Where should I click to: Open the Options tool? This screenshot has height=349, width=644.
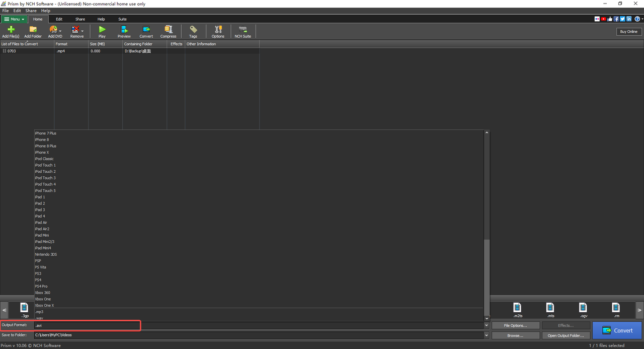click(x=218, y=32)
